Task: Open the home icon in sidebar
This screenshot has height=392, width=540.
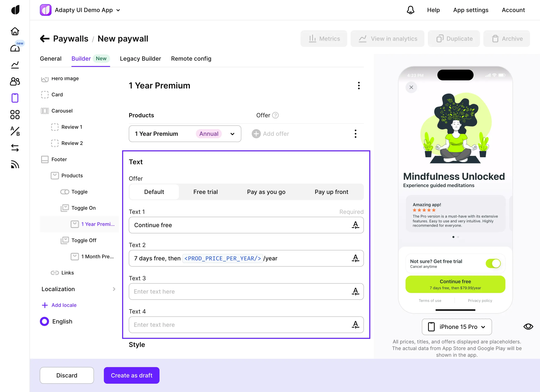Action: [15, 31]
